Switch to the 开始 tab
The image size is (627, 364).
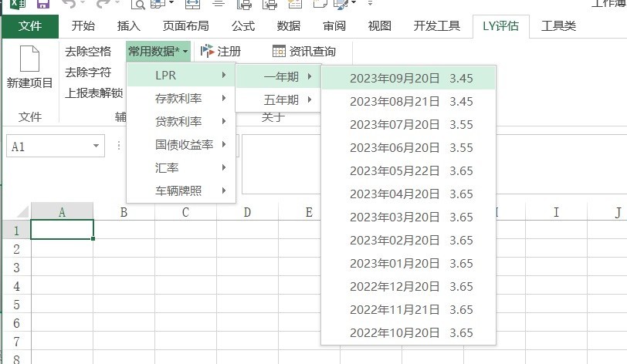click(83, 26)
